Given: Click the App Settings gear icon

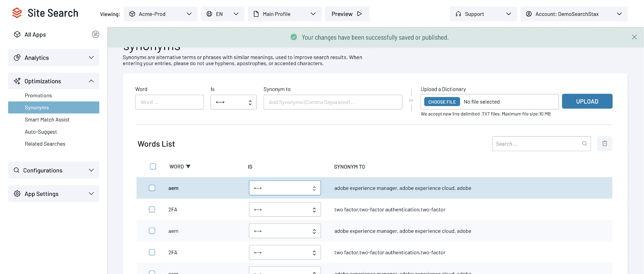Looking at the screenshot, I should [17, 194].
